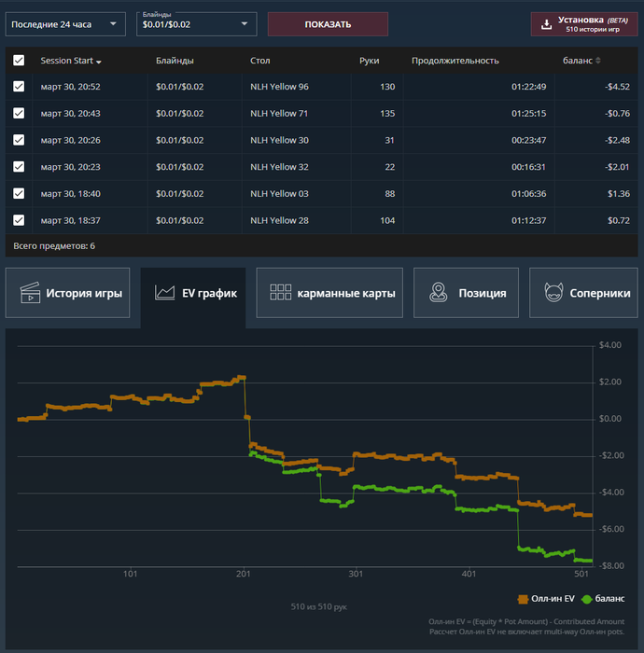The image size is (644, 653).
Task: Click the -$4.52 balance value
Action: 617,87
